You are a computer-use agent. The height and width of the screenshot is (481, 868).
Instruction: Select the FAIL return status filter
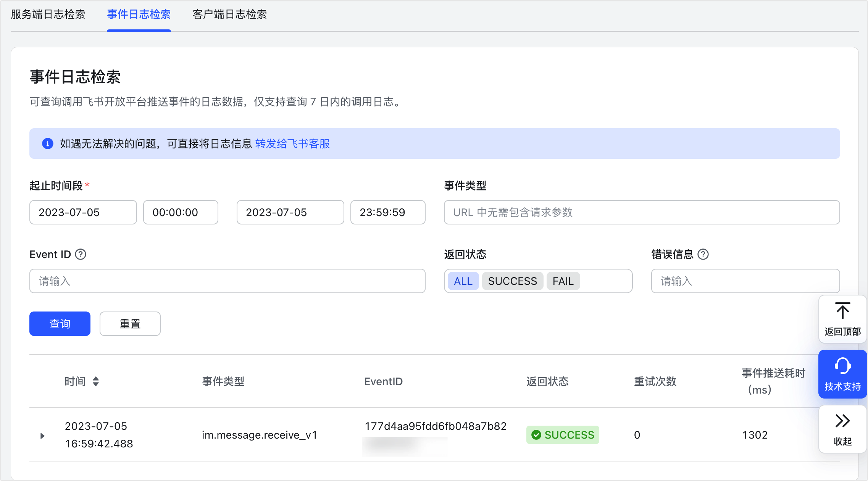point(563,281)
